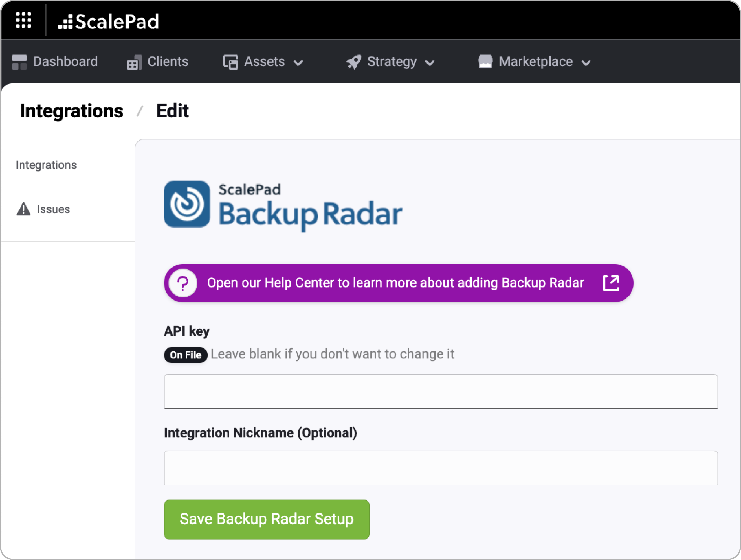Click the On File badge
Viewport: 741px width, 560px height.
pos(186,355)
